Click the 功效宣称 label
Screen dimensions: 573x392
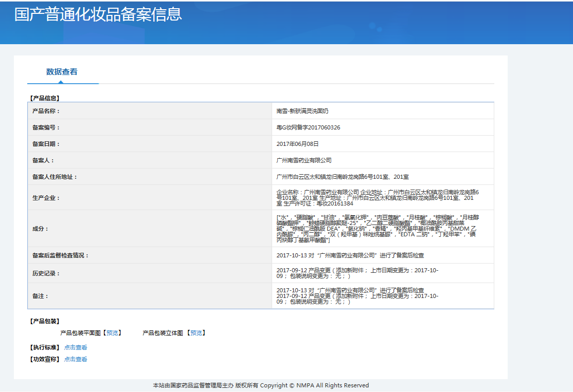point(45,359)
